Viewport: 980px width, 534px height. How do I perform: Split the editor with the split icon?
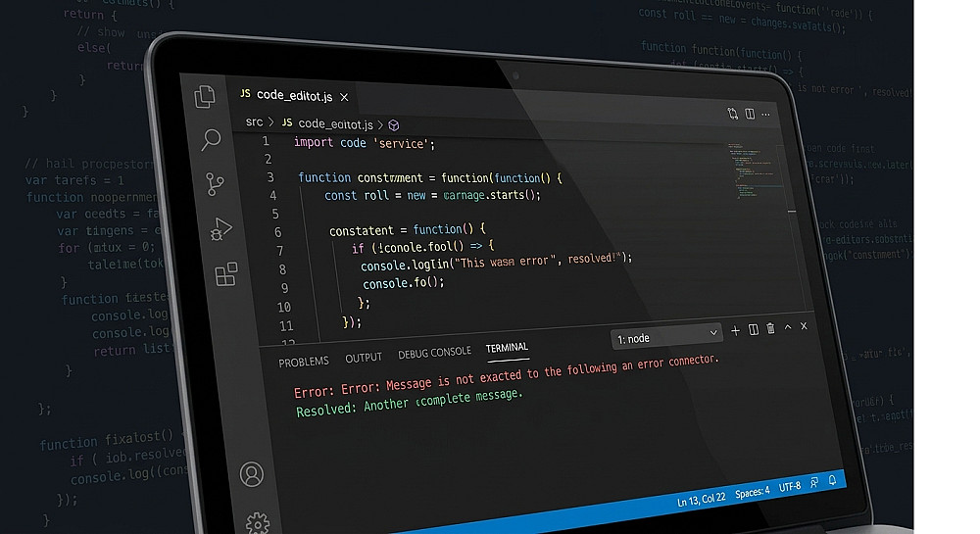click(750, 114)
